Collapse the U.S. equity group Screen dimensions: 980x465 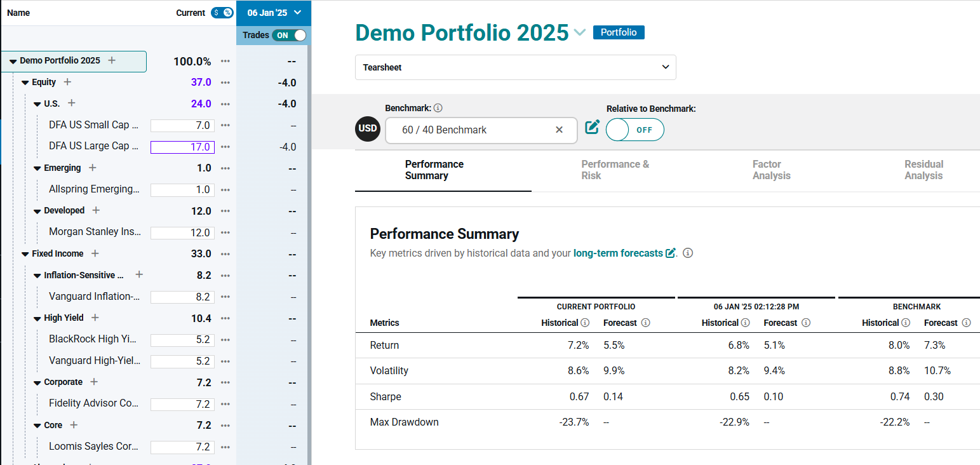coord(37,104)
